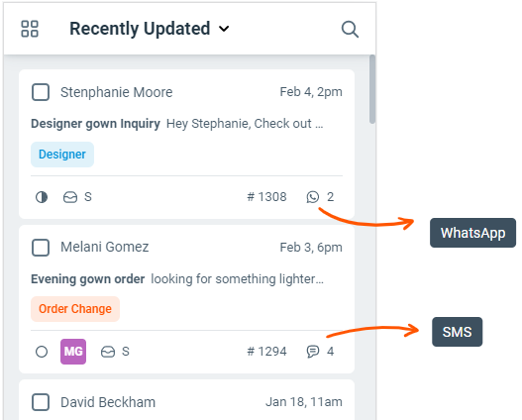Click the half-filled status icon for Stenphanie Moore

(x=42, y=197)
